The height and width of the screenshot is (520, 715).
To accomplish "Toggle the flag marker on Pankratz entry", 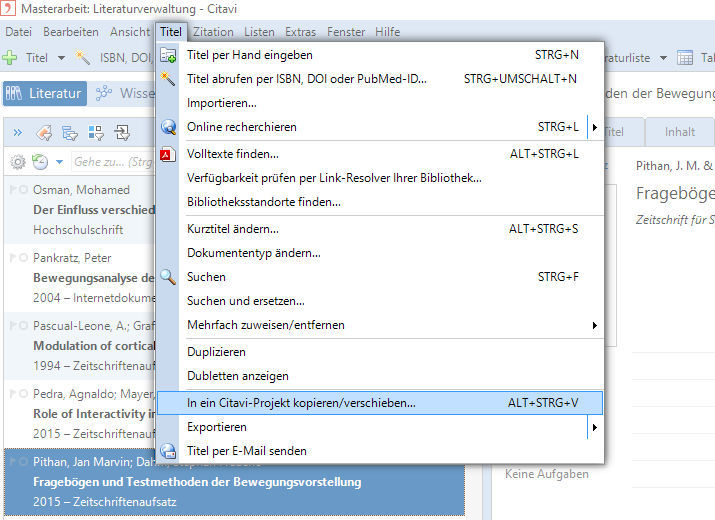I will point(13,258).
